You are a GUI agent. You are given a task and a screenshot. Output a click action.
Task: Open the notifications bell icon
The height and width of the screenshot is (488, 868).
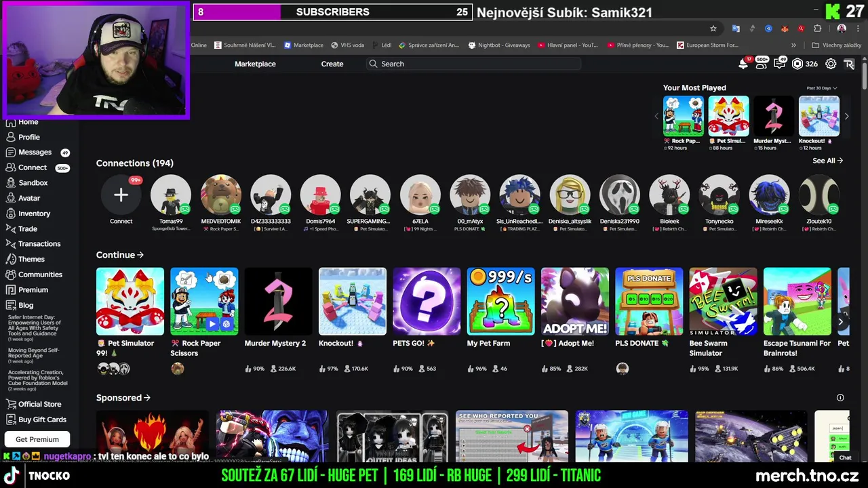744,64
